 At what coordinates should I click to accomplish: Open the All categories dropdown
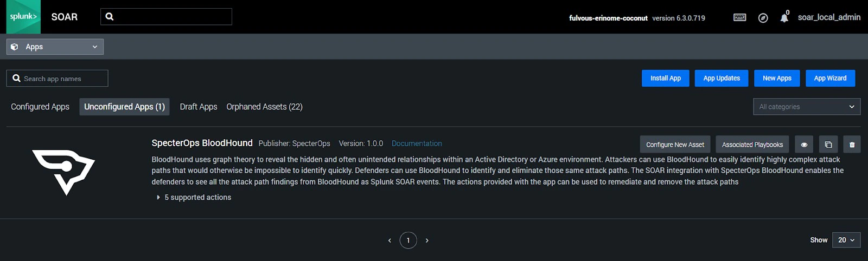pos(807,107)
